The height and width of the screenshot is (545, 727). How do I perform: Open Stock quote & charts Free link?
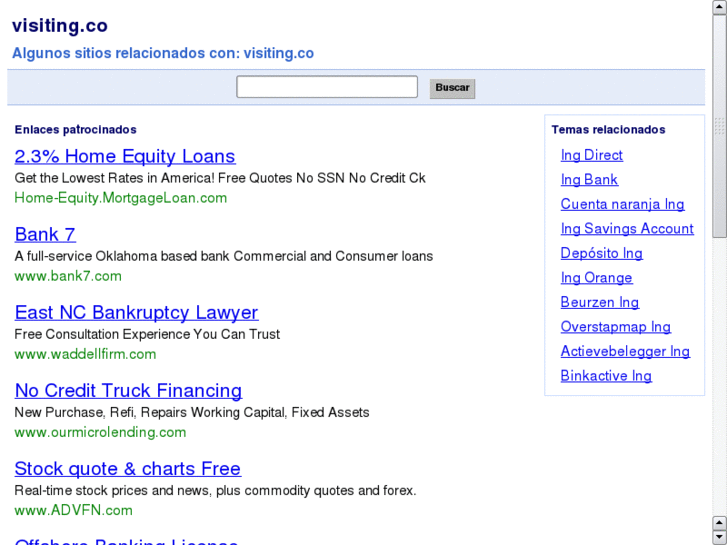click(x=128, y=468)
